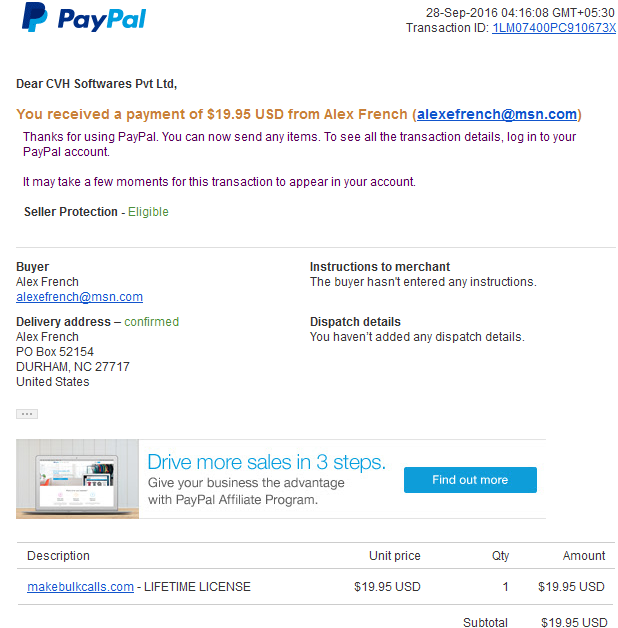Click alexefrench@msn.com in the payment headline
This screenshot has width=618, height=628.
point(497,114)
